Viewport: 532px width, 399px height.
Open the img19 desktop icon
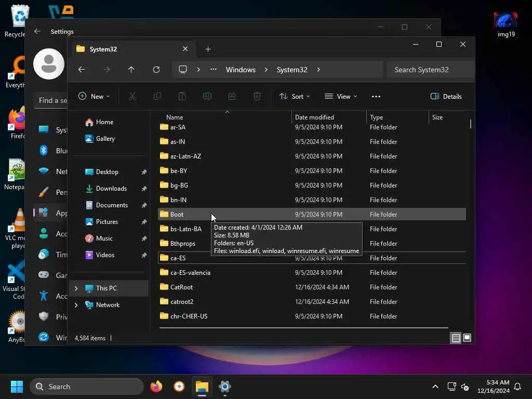[x=506, y=24]
